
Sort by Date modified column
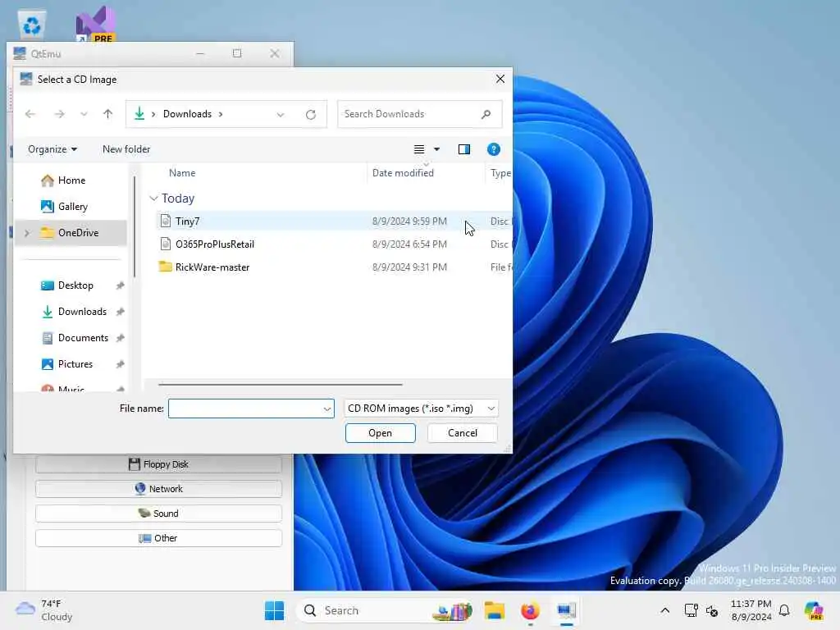[403, 173]
